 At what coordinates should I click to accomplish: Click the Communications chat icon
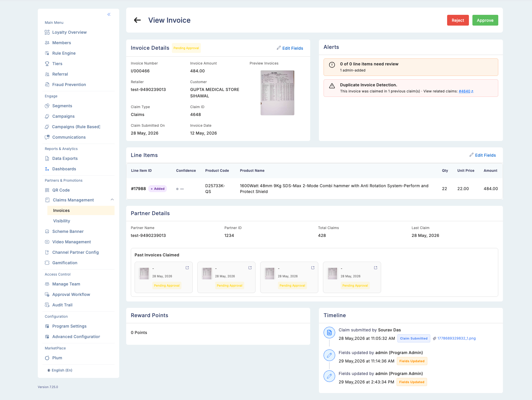pyautogui.click(x=47, y=137)
